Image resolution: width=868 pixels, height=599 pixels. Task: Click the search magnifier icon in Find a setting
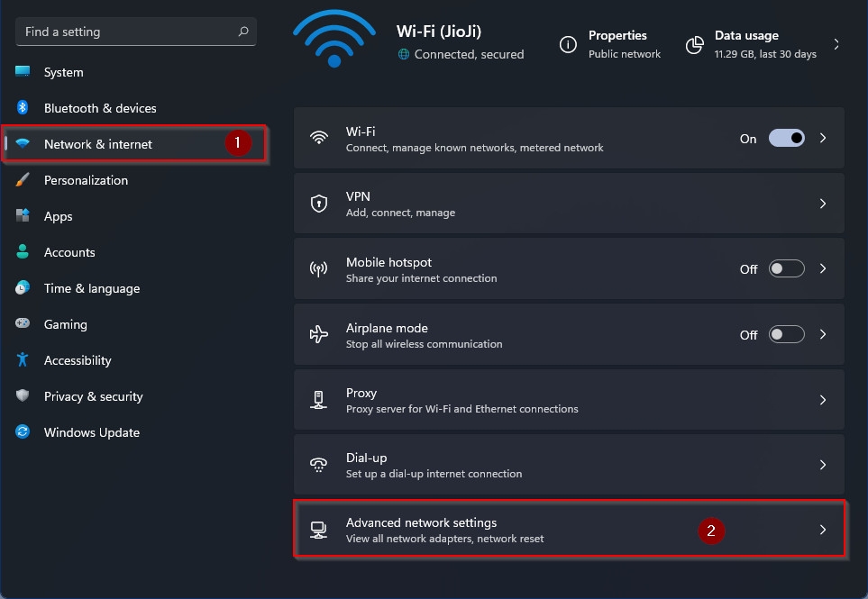(x=243, y=32)
